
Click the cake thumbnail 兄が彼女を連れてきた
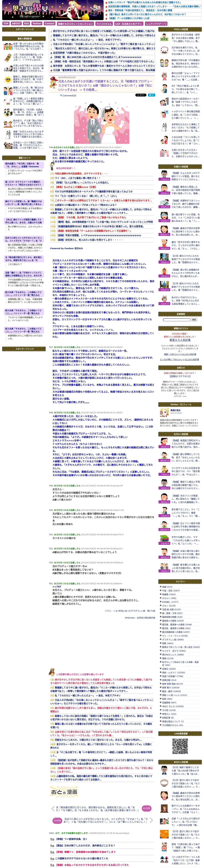point(164,50)
